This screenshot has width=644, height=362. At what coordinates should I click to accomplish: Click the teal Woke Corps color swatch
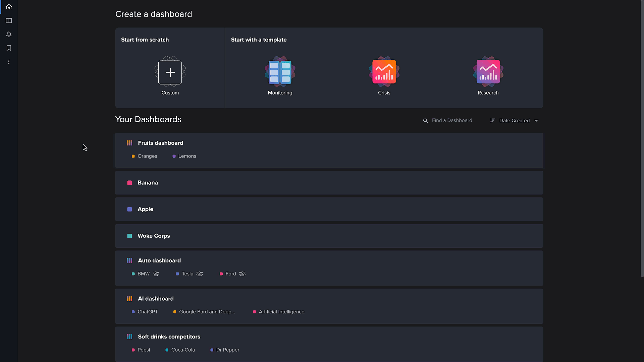click(x=129, y=236)
